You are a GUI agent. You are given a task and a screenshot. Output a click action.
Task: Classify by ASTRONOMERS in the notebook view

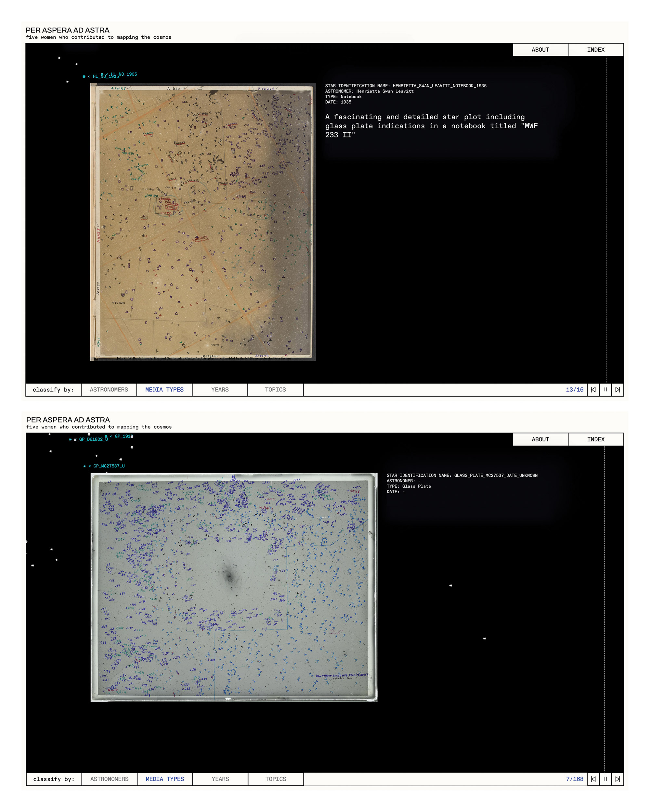click(109, 389)
